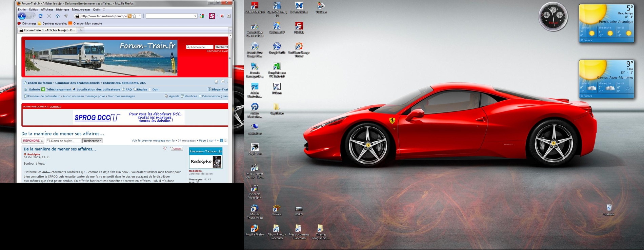Open Acronis True Image Home shortcut
Viewport: 644px width, 250px height.
[255, 50]
